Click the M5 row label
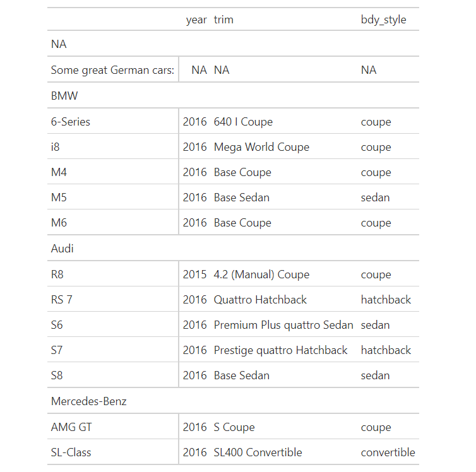476x472 pixels. click(x=59, y=198)
